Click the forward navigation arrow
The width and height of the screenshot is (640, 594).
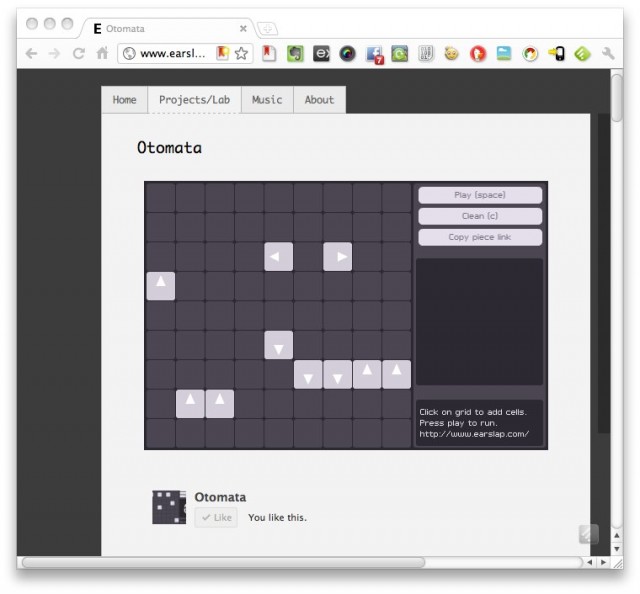(x=54, y=54)
